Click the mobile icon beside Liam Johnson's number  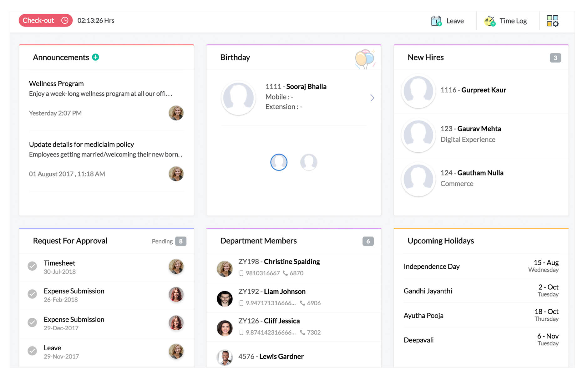pyautogui.click(x=241, y=303)
